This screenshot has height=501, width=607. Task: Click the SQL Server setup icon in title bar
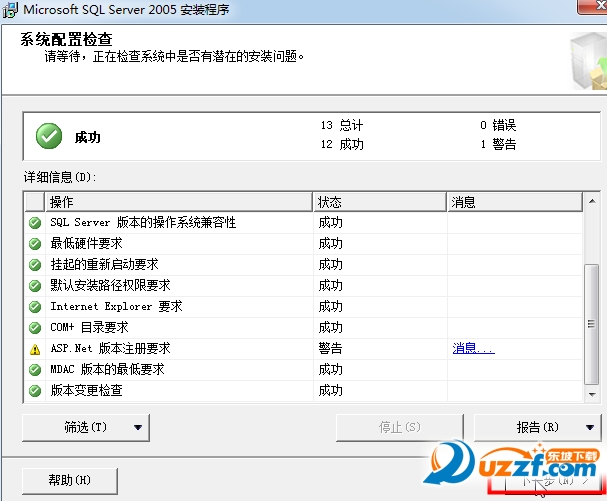pos(10,10)
